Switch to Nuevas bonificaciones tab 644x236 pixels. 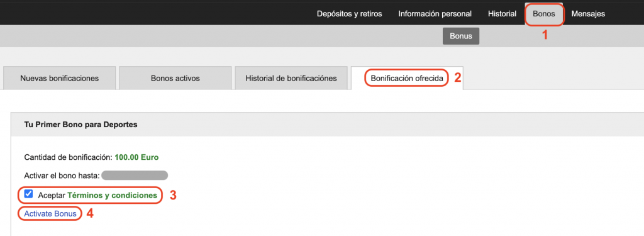pyautogui.click(x=60, y=78)
